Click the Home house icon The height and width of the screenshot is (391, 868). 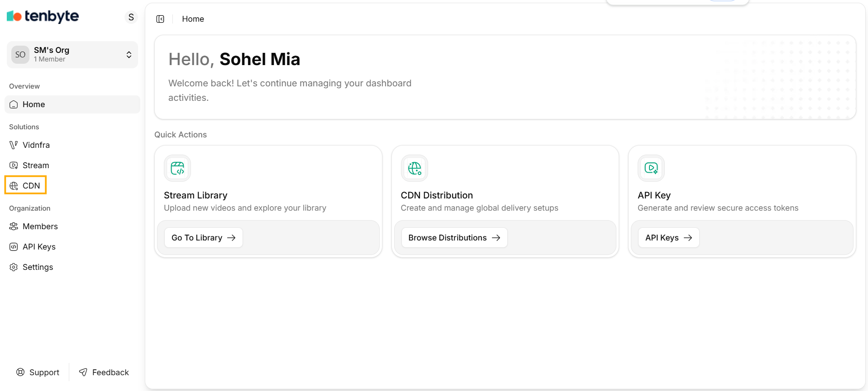pyautogui.click(x=14, y=104)
